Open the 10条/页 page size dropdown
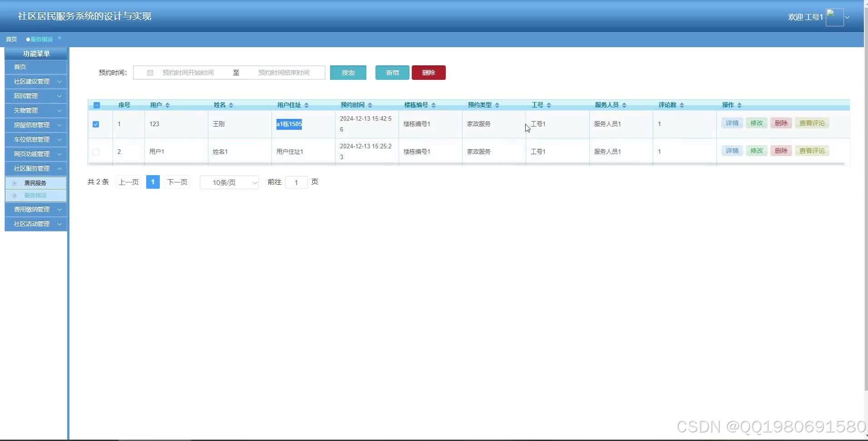The height and width of the screenshot is (441, 868). (x=229, y=182)
